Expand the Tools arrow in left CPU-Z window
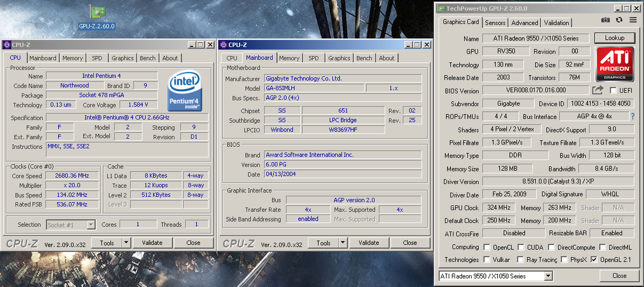This screenshot has width=644, height=287. click(126, 242)
